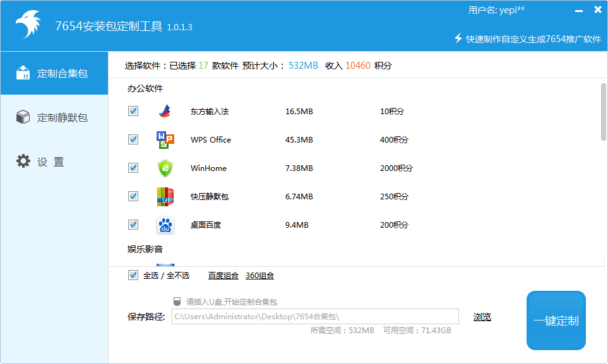Minimize the 7654 tool window
The height and width of the screenshot is (364, 608).
pos(579,11)
